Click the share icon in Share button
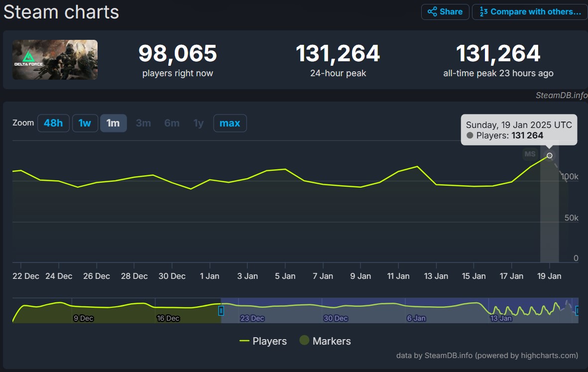588x372 pixels. (432, 11)
